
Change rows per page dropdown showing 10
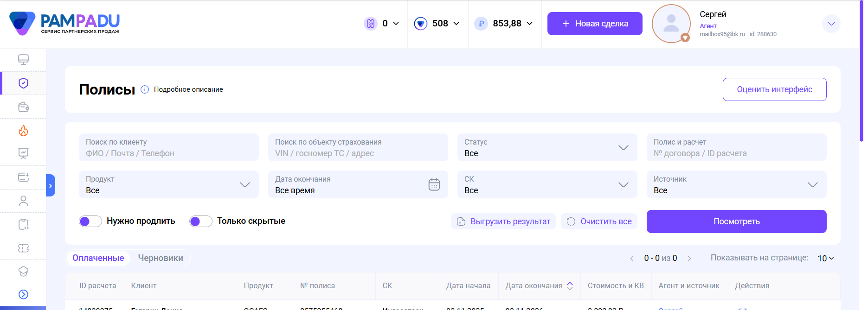click(x=826, y=259)
